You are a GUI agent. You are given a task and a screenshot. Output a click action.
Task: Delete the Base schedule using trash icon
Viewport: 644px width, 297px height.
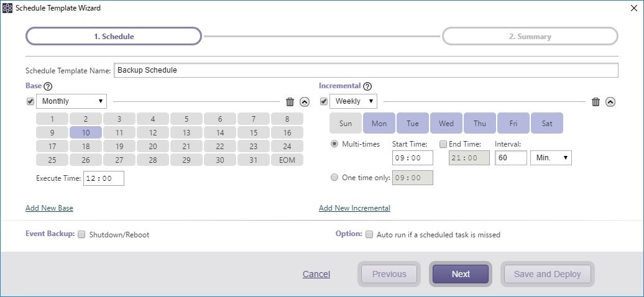[290, 102]
